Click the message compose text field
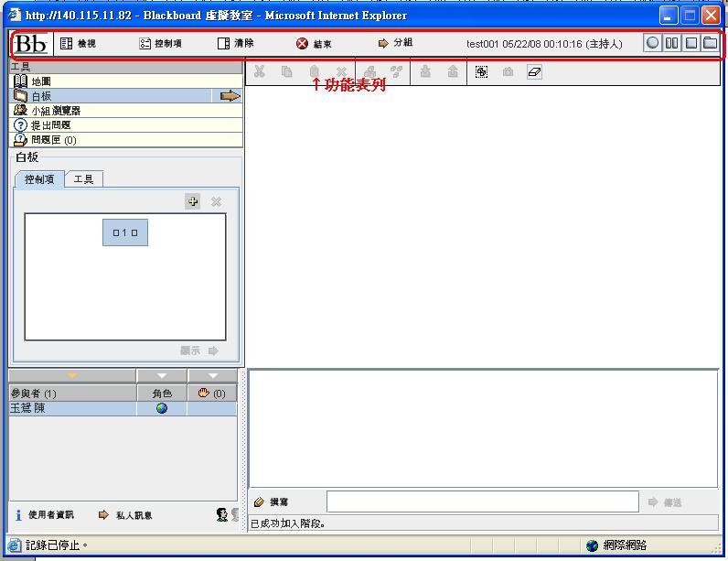Image resolution: width=728 pixels, height=561 pixels. 482,502
